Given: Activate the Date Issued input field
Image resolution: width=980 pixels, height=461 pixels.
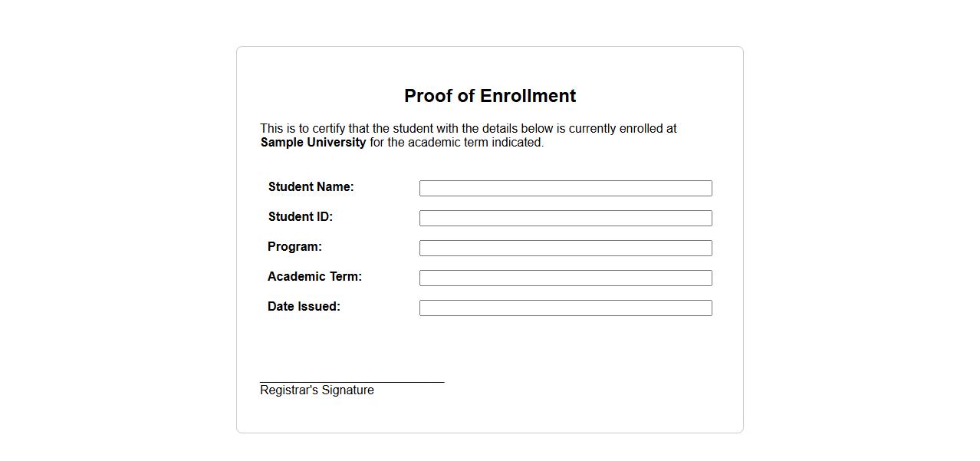Looking at the screenshot, I should [565, 308].
